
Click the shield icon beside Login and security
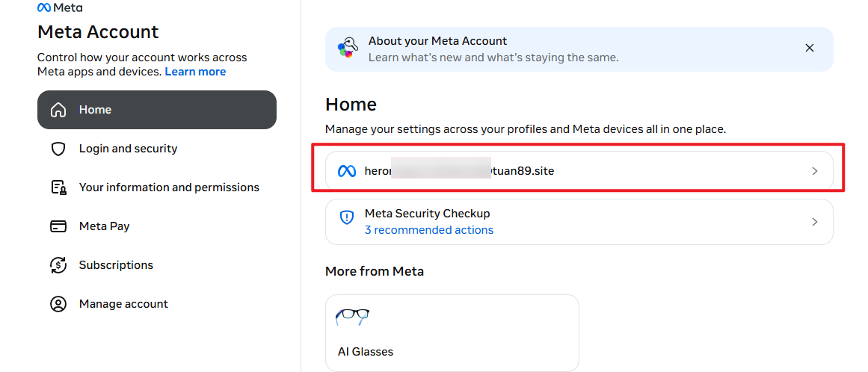pos(58,149)
